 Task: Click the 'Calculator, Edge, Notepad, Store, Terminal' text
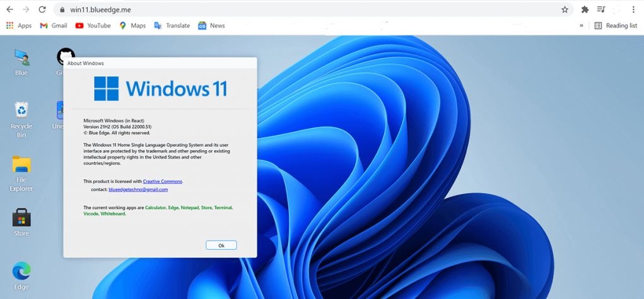point(189,208)
